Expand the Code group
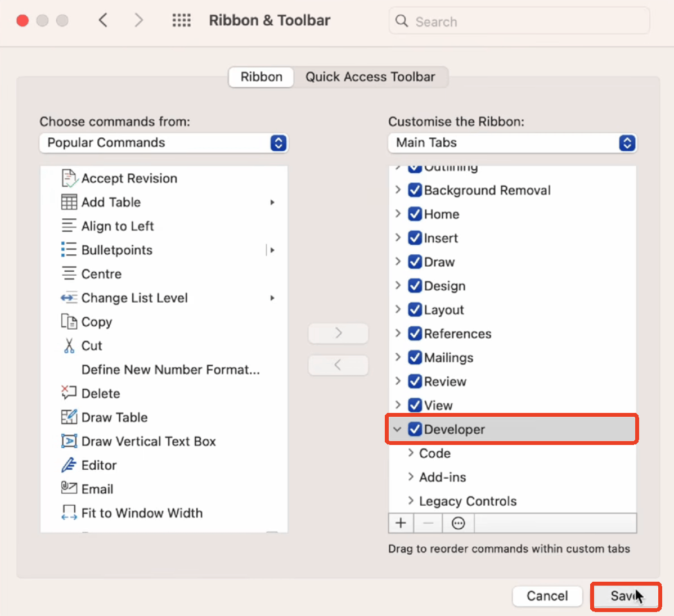The image size is (674, 616). click(x=411, y=453)
